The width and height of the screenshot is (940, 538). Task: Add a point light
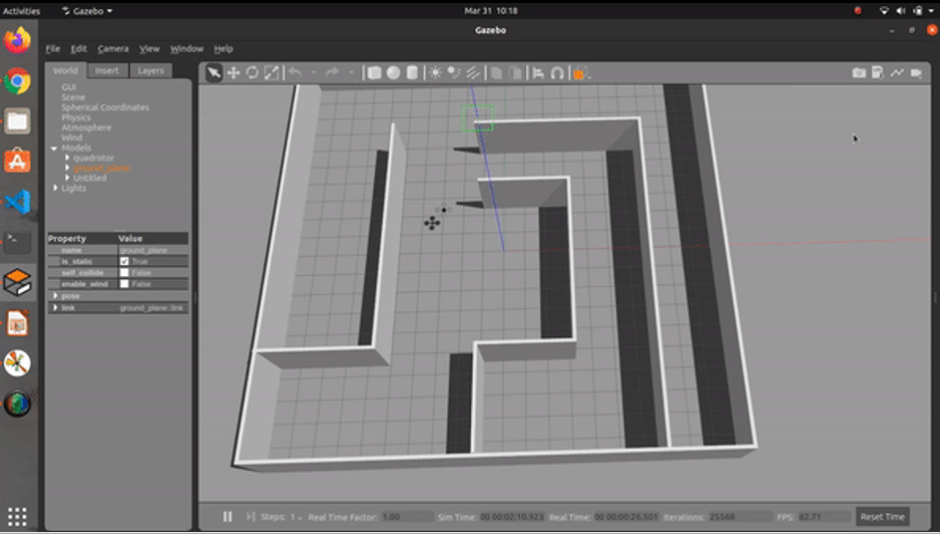(435, 73)
